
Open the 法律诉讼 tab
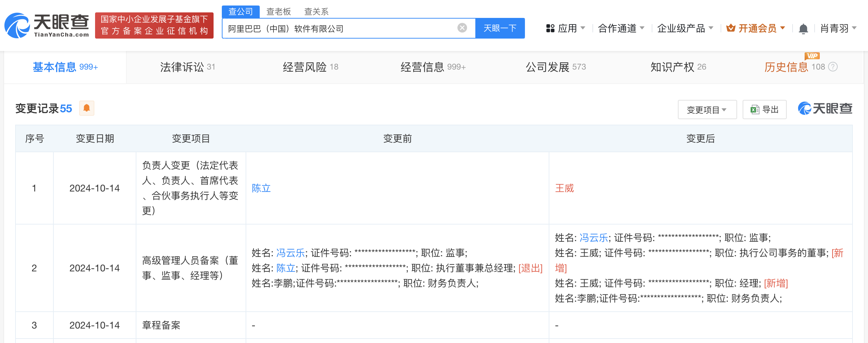click(188, 67)
